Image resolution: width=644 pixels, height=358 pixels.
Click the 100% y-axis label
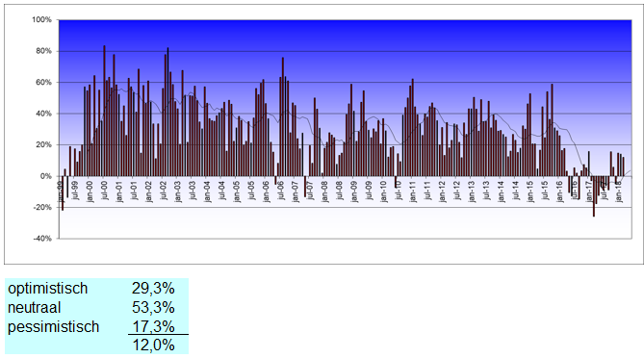coord(42,19)
